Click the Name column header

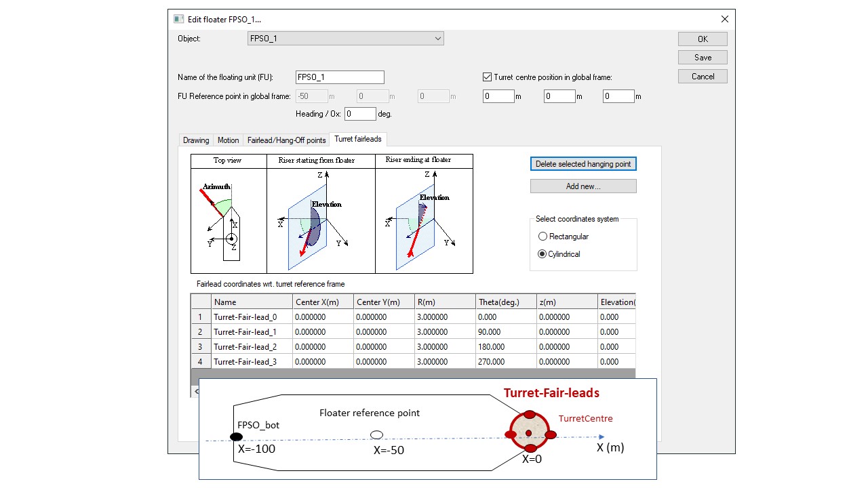click(252, 302)
